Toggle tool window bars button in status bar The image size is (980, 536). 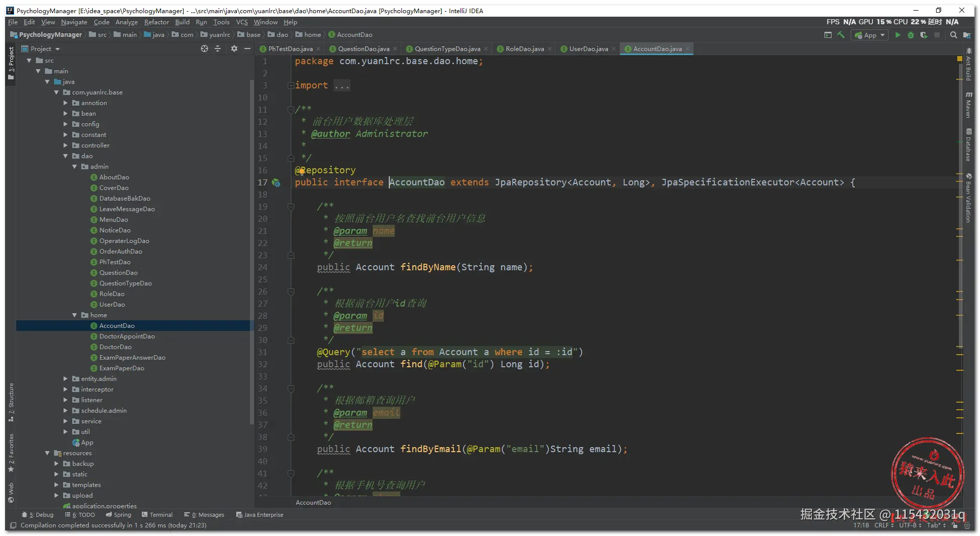click(13, 525)
